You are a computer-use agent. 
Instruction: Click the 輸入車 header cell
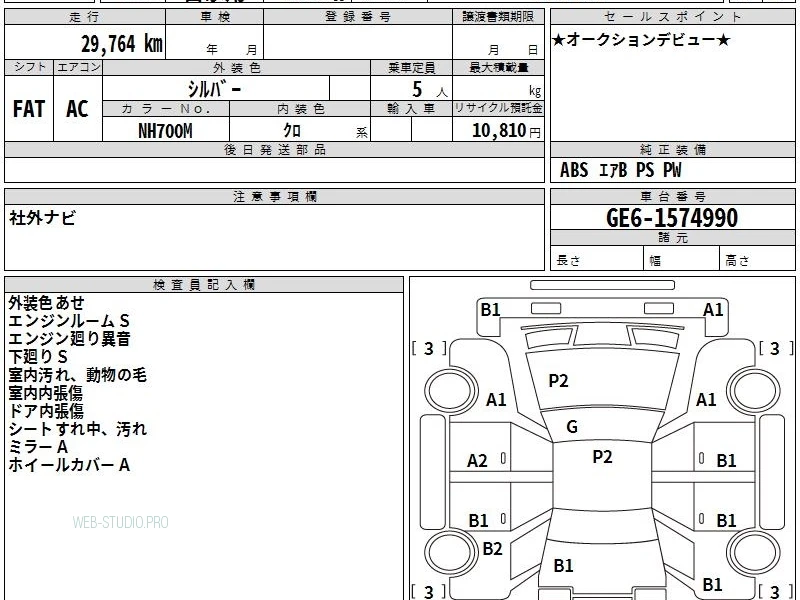411,109
